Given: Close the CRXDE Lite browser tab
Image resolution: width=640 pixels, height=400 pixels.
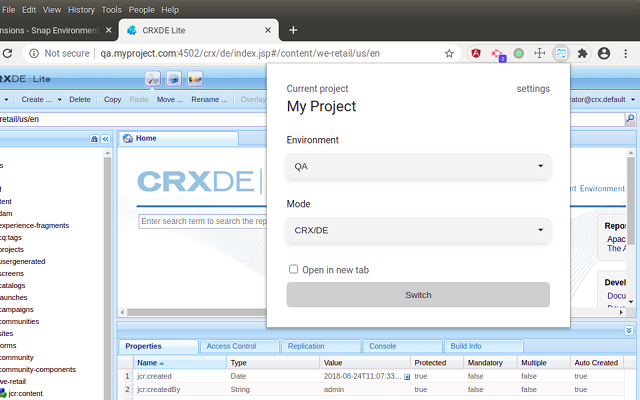Looking at the screenshot, I should [x=268, y=30].
